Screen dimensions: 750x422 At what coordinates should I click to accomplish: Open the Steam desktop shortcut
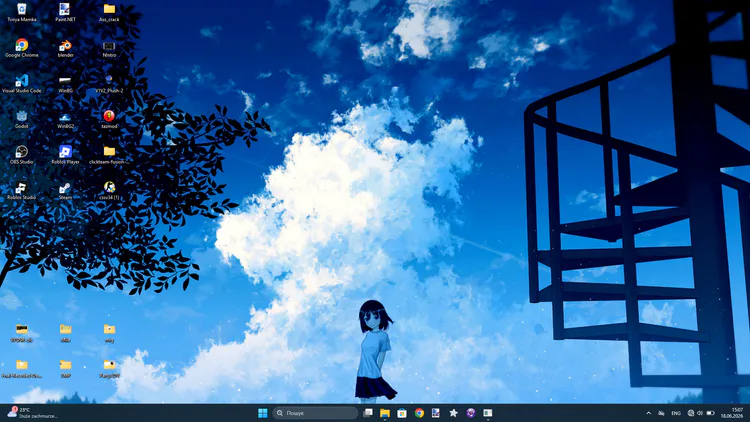pyautogui.click(x=65, y=190)
